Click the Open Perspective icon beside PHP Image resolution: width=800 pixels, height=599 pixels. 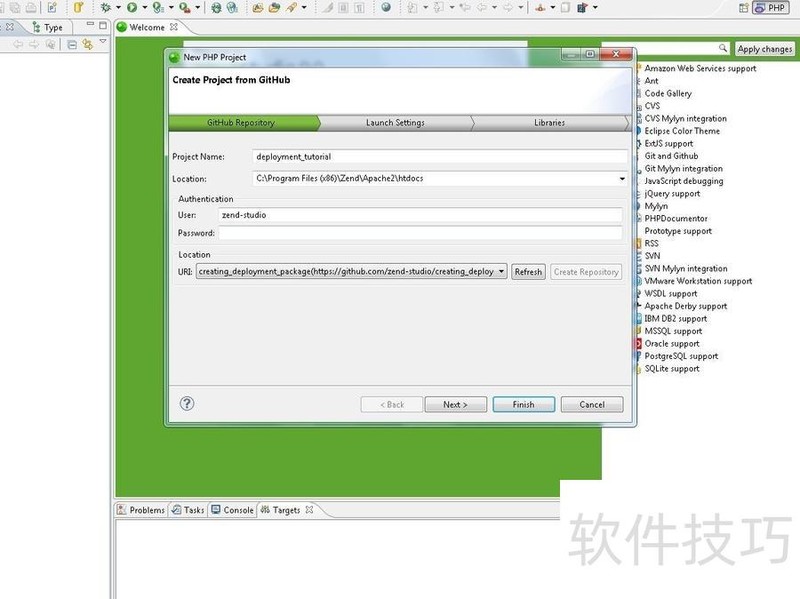pos(744,8)
